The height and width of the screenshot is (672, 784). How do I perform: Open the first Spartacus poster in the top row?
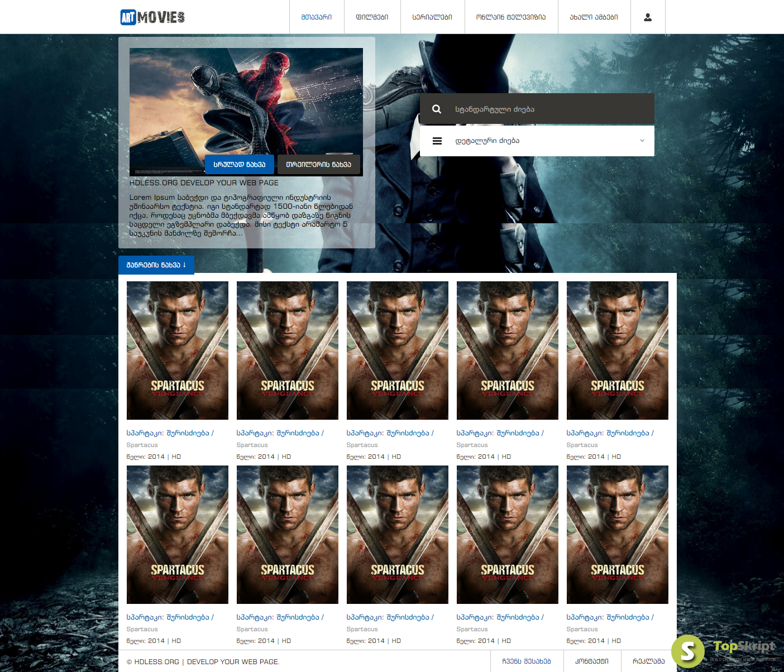click(x=178, y=351)
